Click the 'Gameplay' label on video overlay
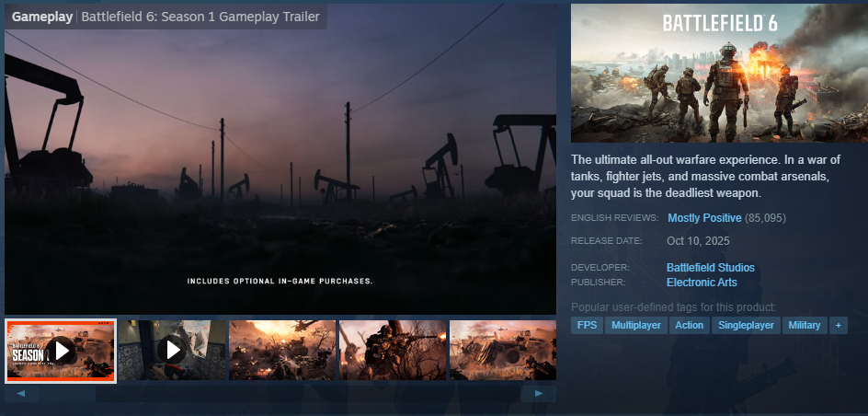The width and height of the screenshot is (868, 416). click(x=42, y=17)
